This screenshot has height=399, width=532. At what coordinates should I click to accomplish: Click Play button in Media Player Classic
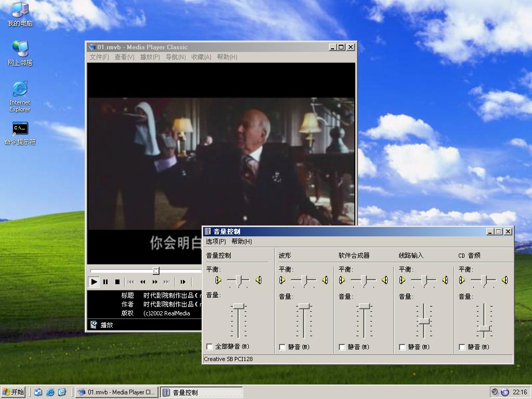pyautogui.click(x=94, y=282)
